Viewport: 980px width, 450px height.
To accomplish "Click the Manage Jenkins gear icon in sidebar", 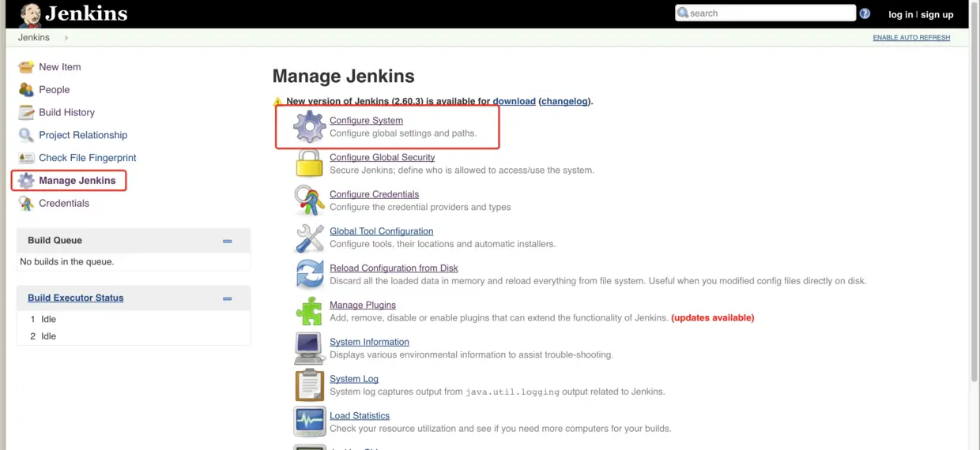I will [26, 181].
